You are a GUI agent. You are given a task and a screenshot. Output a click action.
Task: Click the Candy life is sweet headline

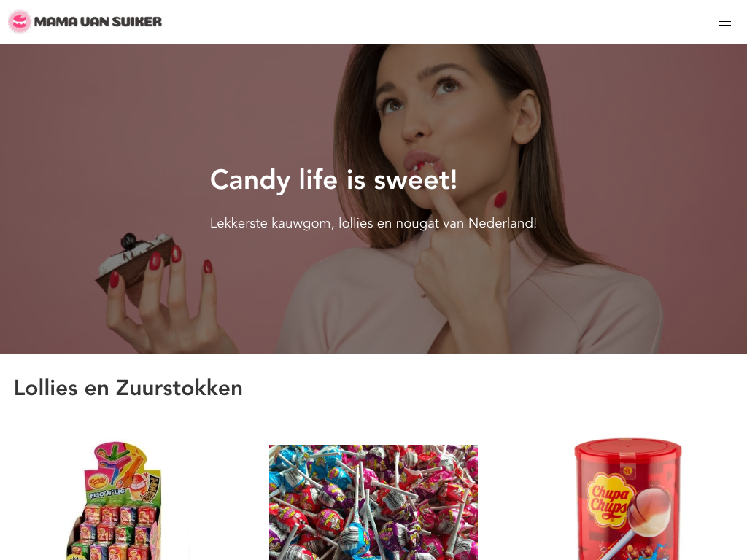tap(333, 180)
